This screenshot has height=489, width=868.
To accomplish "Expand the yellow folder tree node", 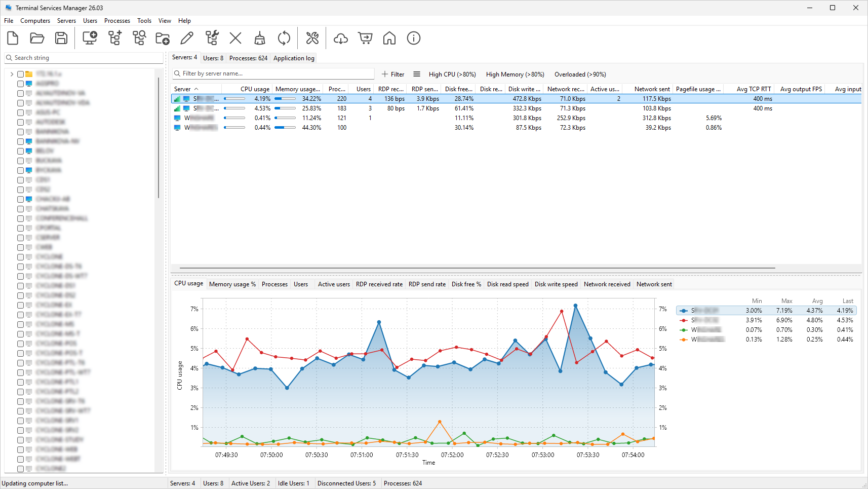I will tap(12, 74).
